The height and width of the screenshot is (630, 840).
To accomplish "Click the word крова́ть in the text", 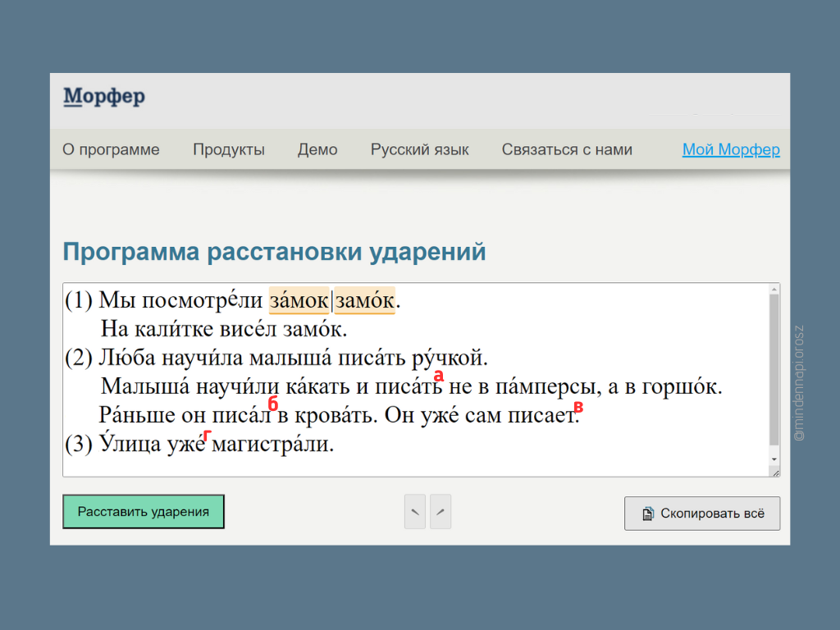I will [335, 415].
